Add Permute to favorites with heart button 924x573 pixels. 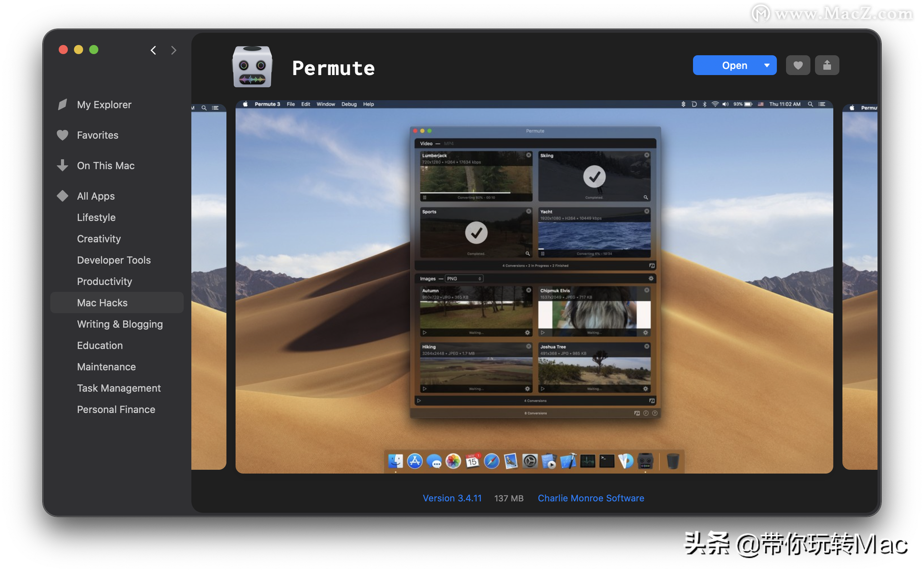798,65
